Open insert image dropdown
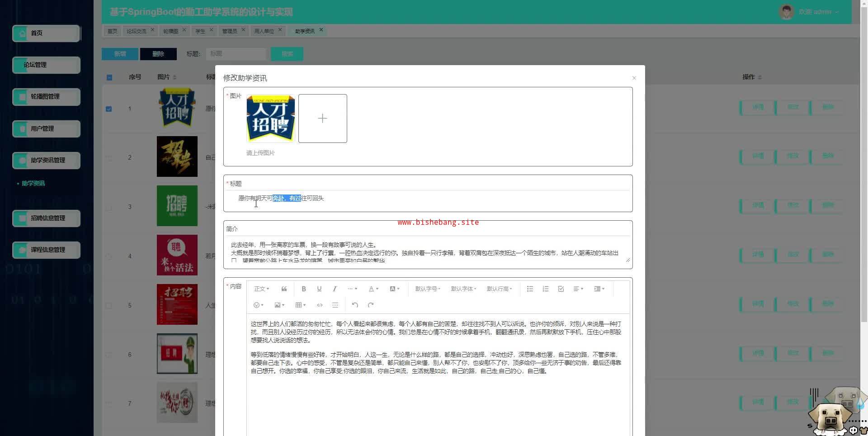Image resolution: width=868 pixels, height=436 pixels. tap(279, 305)
